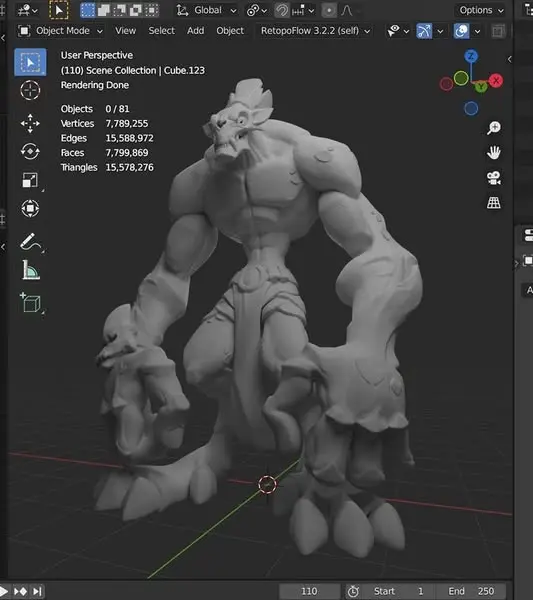Toggle the viewport overlays button
This screenshot has height=600, width=533.
(461, 31)
